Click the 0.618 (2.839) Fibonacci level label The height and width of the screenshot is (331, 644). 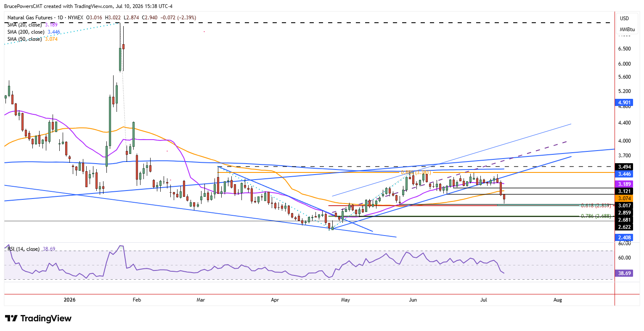coord(596,206)
